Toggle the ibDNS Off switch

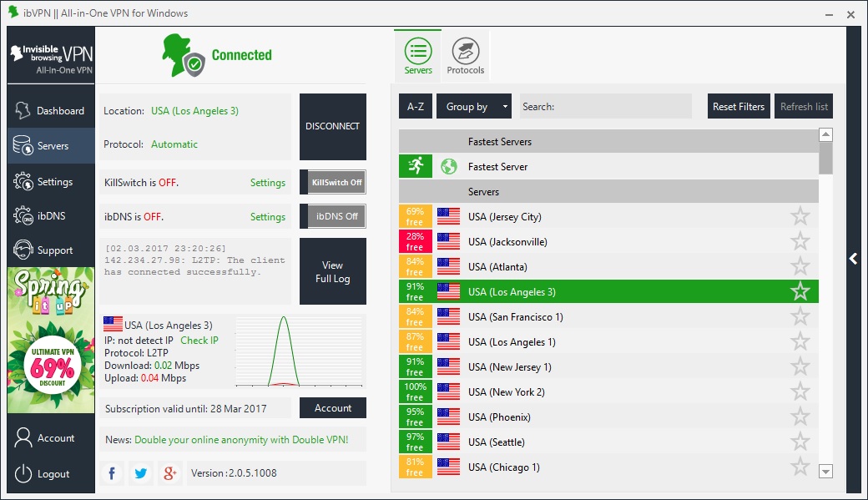[x=333, y=216]
